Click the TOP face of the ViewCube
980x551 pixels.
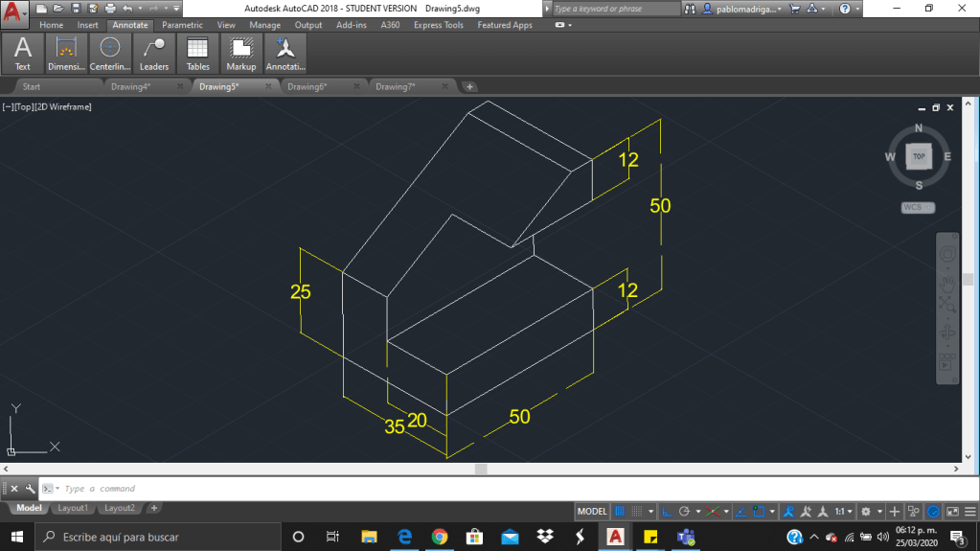click(918, 156)
